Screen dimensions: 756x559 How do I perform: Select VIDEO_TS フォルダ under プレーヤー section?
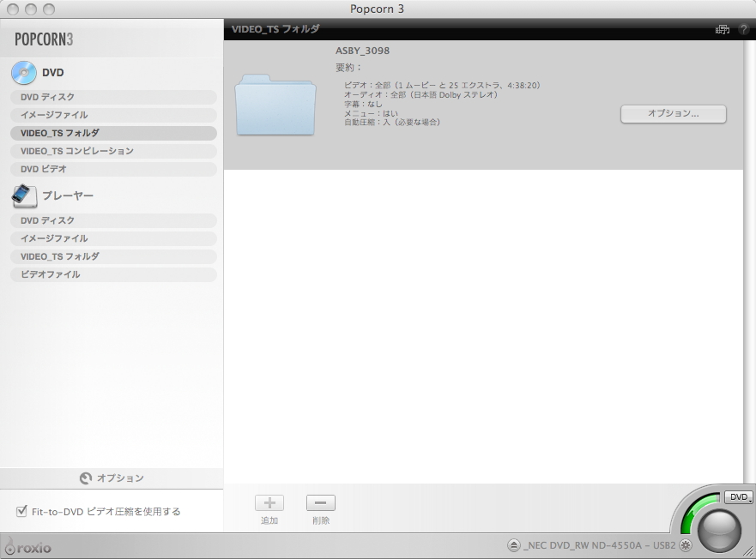[x=113, y=256]
